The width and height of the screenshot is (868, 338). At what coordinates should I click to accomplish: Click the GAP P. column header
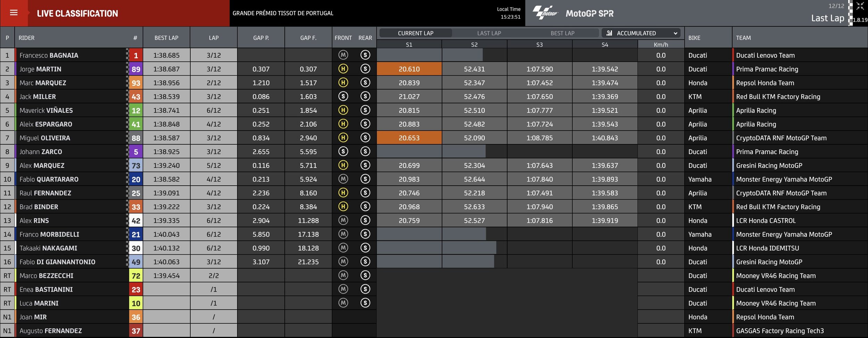coord(261,37)
